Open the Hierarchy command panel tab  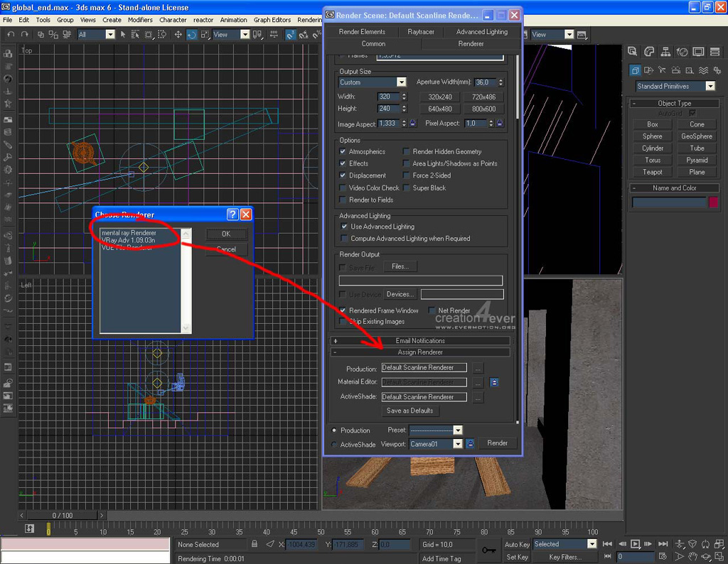pos(665,52)
